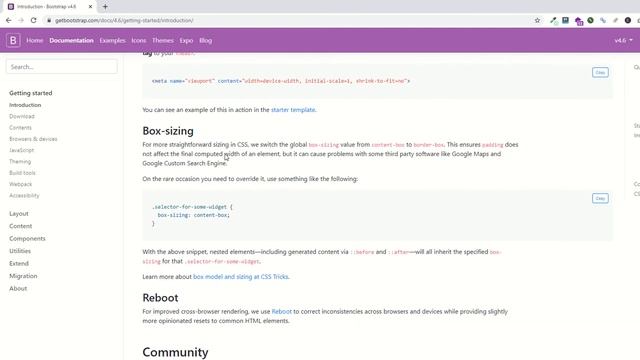Expand the About sidebar section
The image size is (640, 360).
pos(18,288)
